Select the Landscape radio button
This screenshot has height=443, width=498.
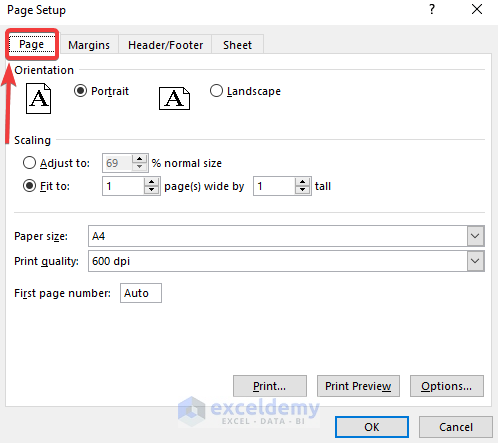pos(216,91)
